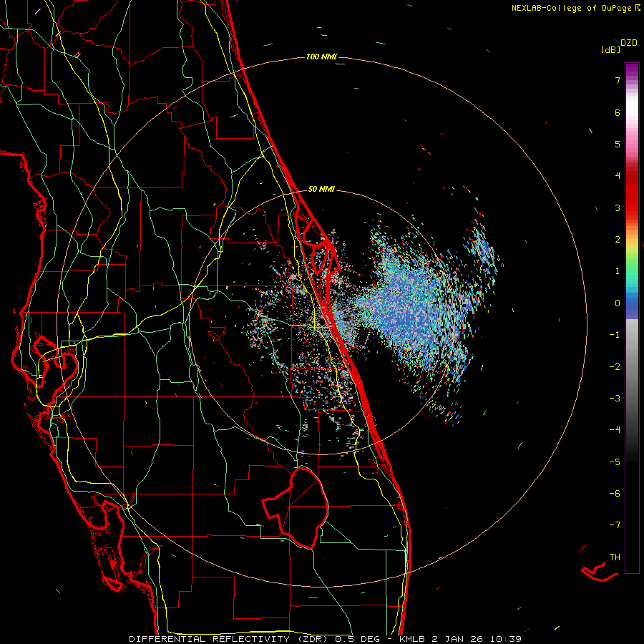
Task: Click the [dB] units label
Action: pyautogui.click(x=610, y=50)
